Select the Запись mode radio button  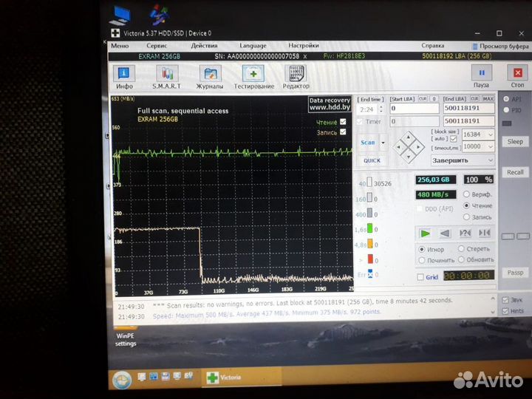tap(467, 217)
